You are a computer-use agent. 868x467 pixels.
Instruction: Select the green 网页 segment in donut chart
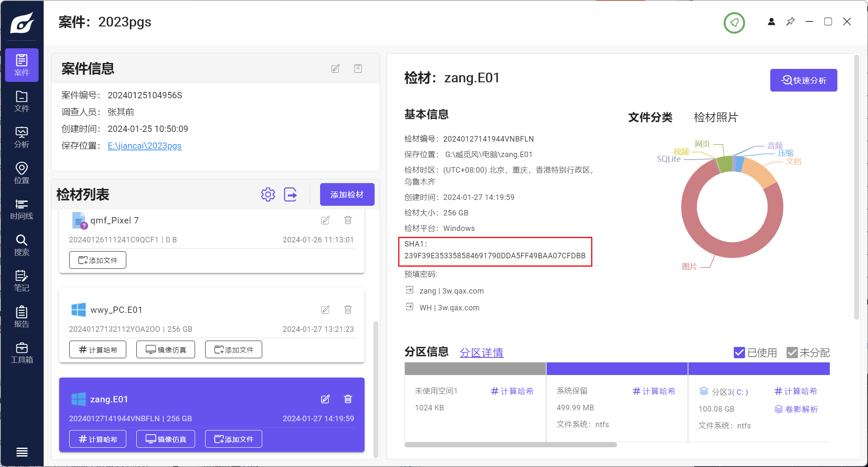coord(725,164)
